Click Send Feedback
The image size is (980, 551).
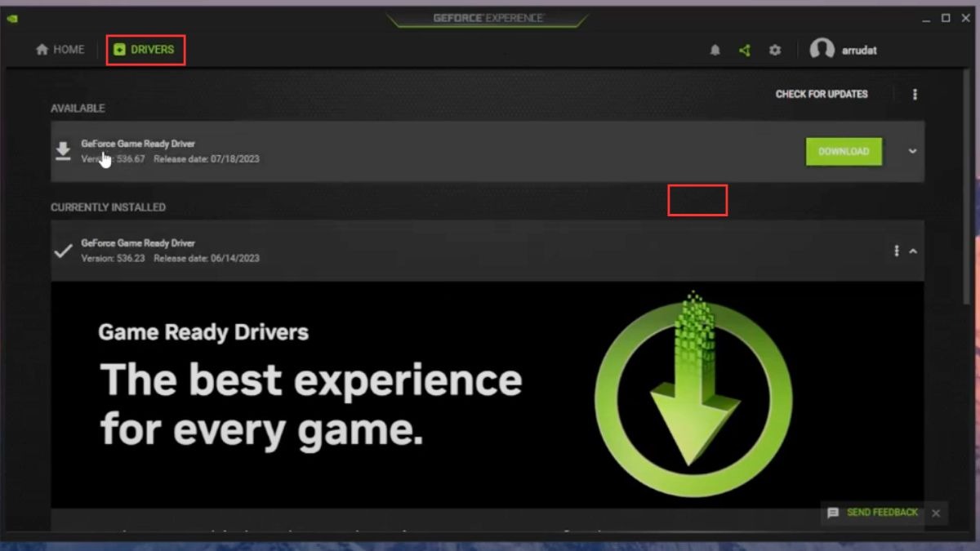883,513
